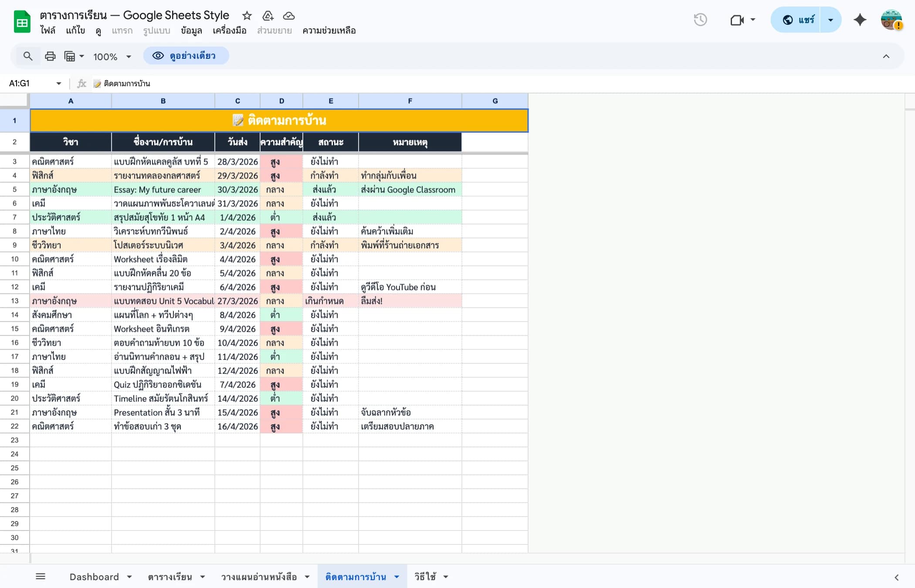Collapse the toolbar with the top-right chevron

pos(886,56)
